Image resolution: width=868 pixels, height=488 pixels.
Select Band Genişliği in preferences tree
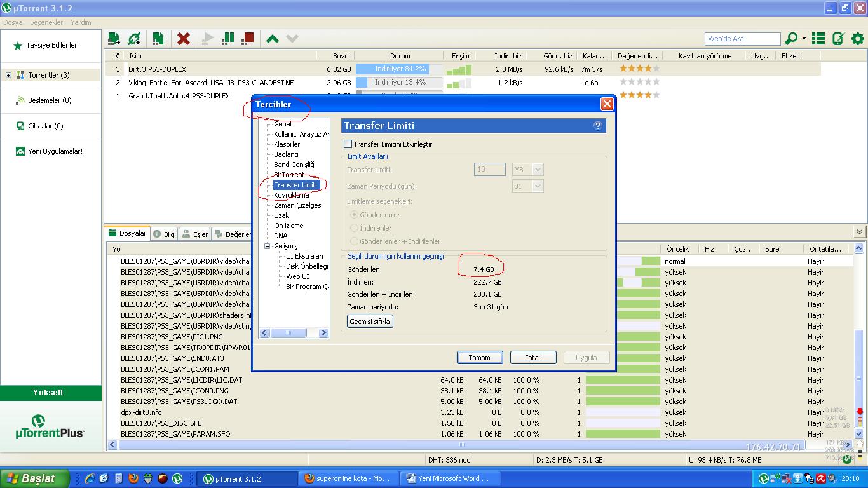tap(295, 165)
